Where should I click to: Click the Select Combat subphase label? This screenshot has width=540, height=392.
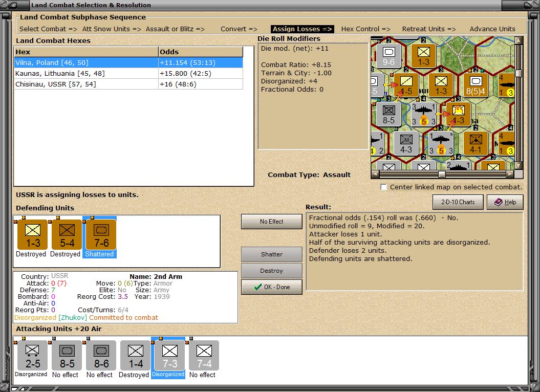click(x=48, y=29)
